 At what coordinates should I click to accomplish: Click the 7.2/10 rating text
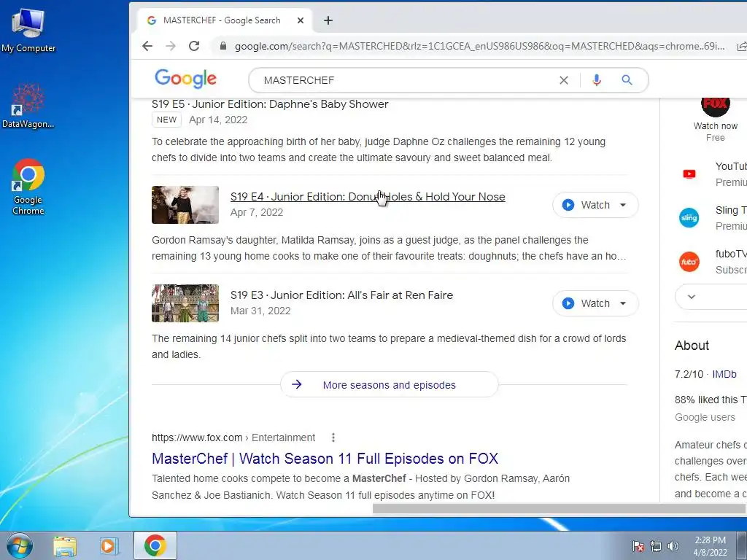(x=689, y=374)
